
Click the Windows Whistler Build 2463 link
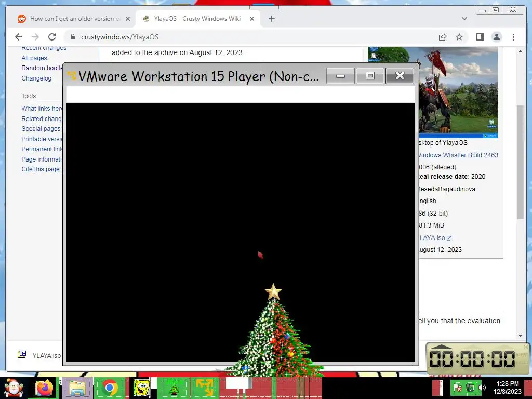pyautogui.click(x=459, y=155)
